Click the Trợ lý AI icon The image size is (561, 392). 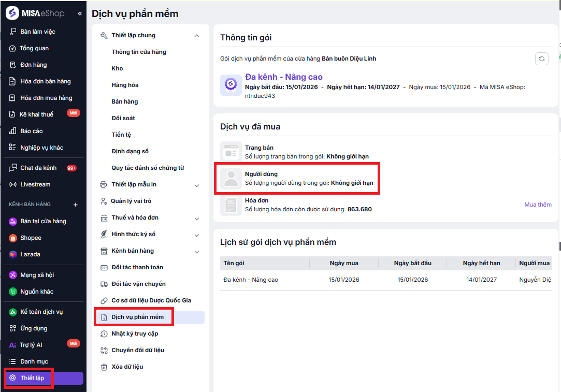coord(12,345)
